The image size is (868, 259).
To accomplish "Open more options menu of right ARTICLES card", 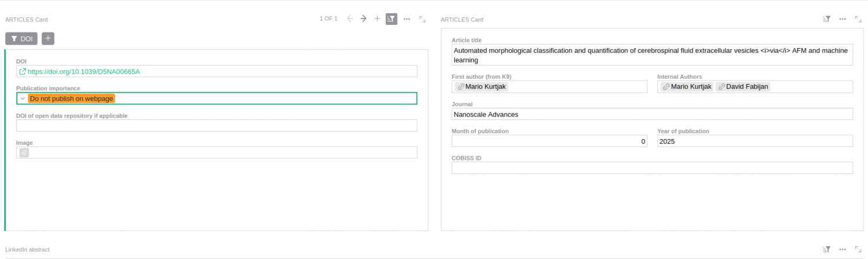I will 843,19.
